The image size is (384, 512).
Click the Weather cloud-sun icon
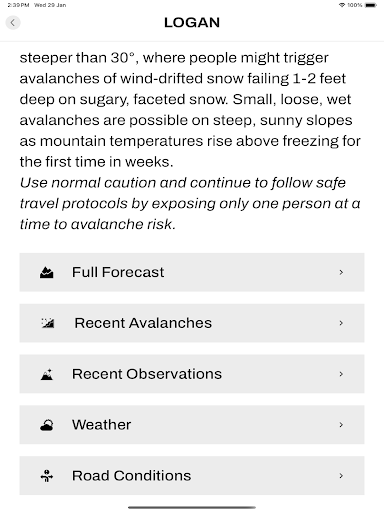[47, 425]
